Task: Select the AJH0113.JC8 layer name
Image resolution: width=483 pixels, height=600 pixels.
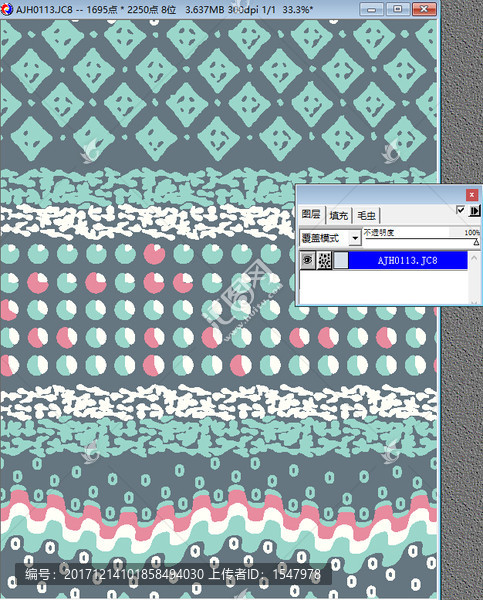Action: [408, 260]
